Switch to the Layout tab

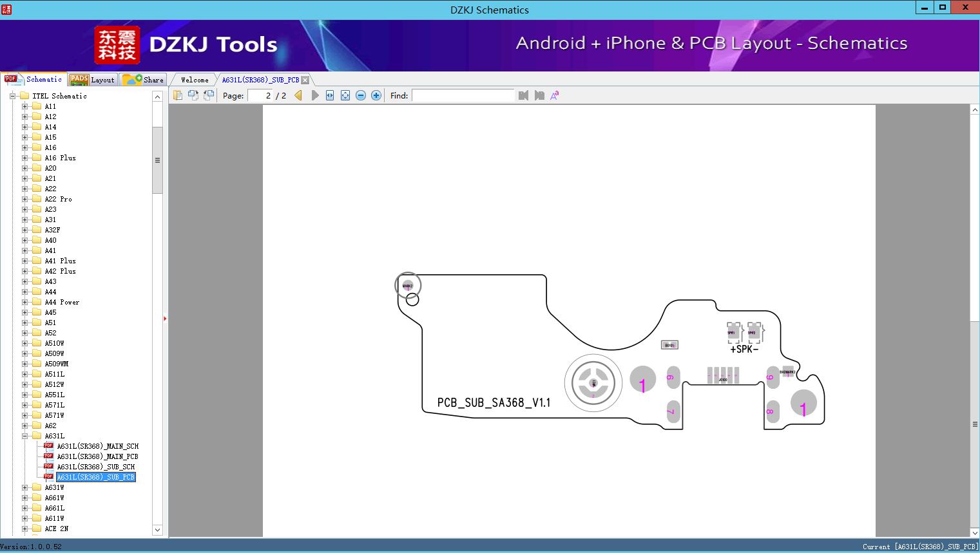(x=92, y=80)
